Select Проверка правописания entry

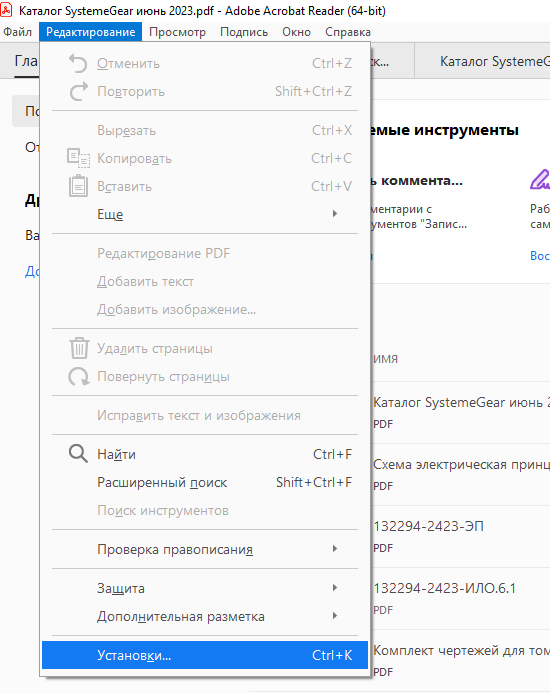pos(205,549)
